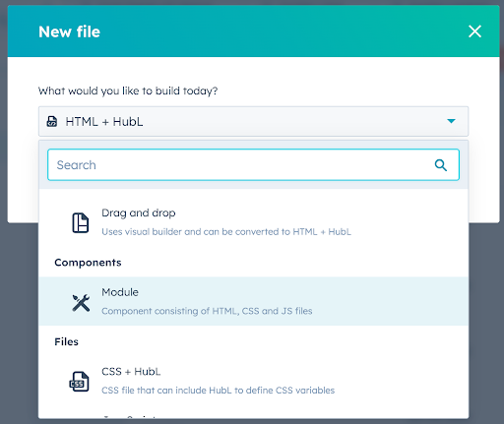Select the Drag and drop option
The height and width of the screenshot is (424, 504).
tap(253, 222)
